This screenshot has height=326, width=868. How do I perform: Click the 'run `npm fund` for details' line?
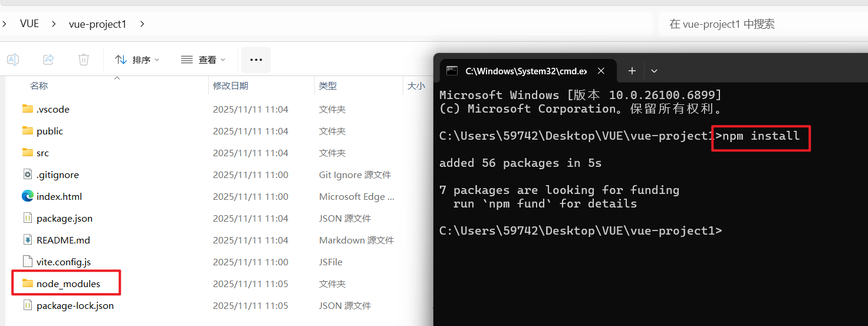(545, 203)
